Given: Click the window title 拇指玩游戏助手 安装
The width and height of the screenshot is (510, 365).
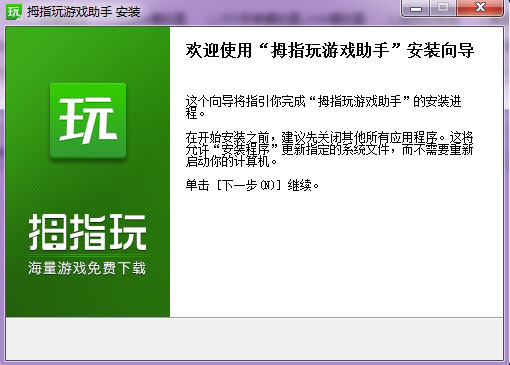Looking at the screenshot, I should [x=83, y=12].
